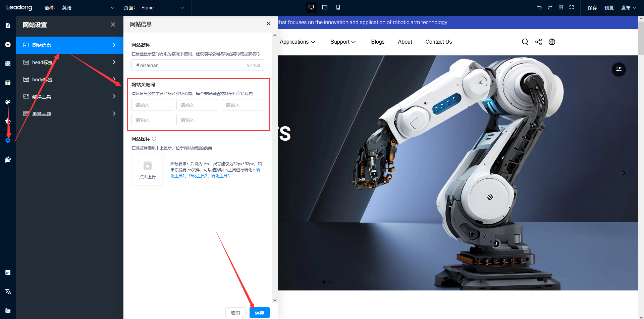Click the undo arrow icon
644x319 pixels.
tap(539, 7)
